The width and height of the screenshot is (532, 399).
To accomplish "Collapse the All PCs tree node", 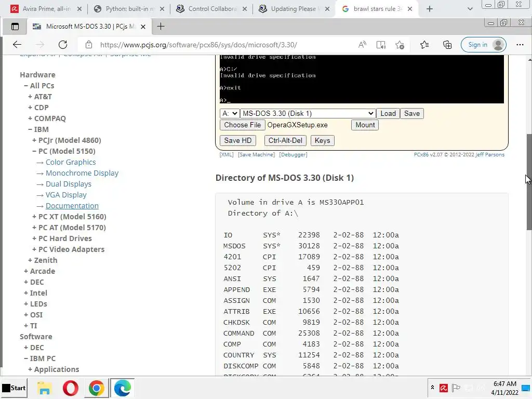I will pyautogui.click(x=38, y=86).
